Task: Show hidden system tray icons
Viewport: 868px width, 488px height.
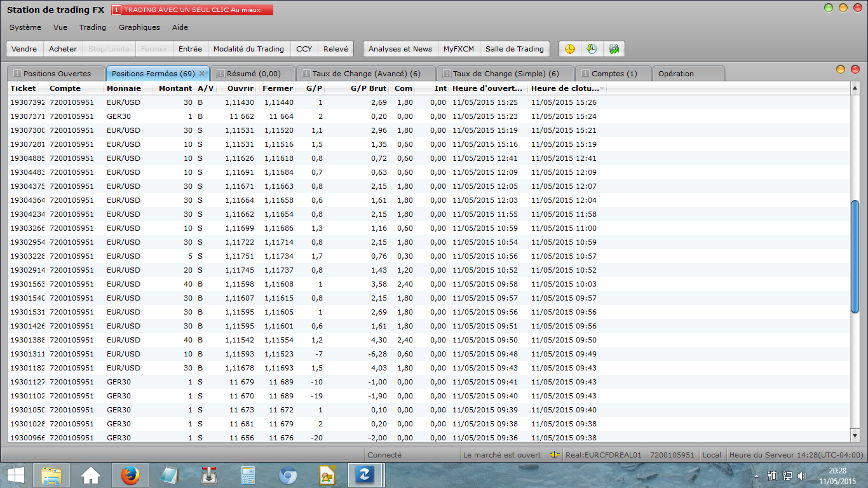Action: tap(756, 476)
